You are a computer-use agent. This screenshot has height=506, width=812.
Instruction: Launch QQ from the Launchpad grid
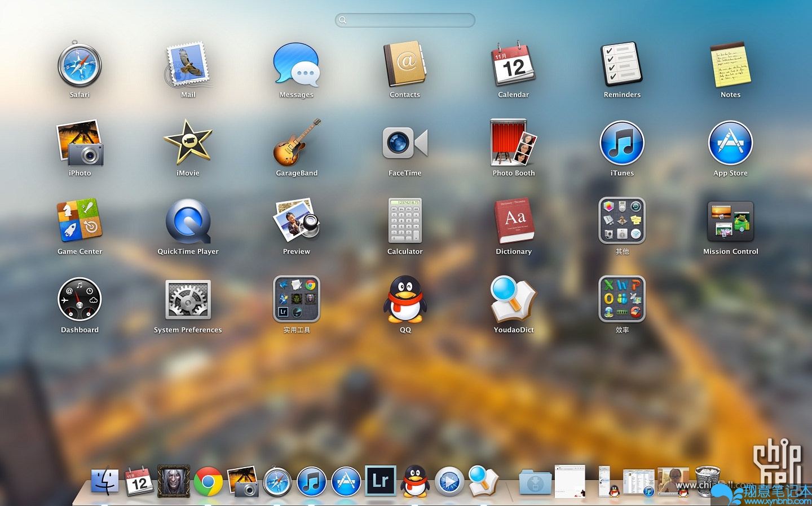pyautogui.click(x=405, y=299)
